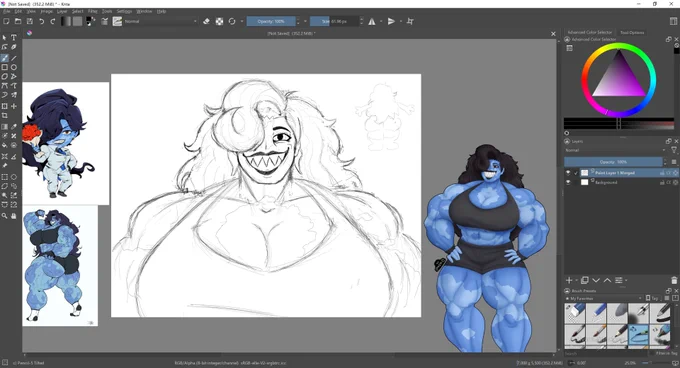
Task: Open the opacity slider options arrow
Action: click(x=305, y=21)
